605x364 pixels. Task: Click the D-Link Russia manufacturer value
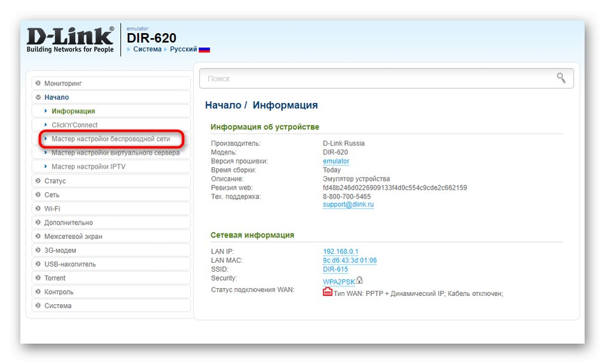343,143
